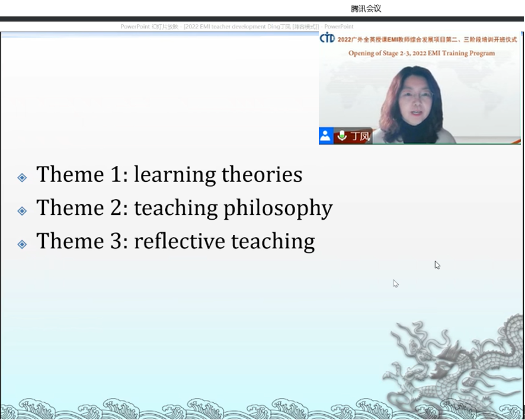Viewport: 525px width, 420px height.
Task: Click the green microphone icon beside 丁凤
Action: click(341, 136)
